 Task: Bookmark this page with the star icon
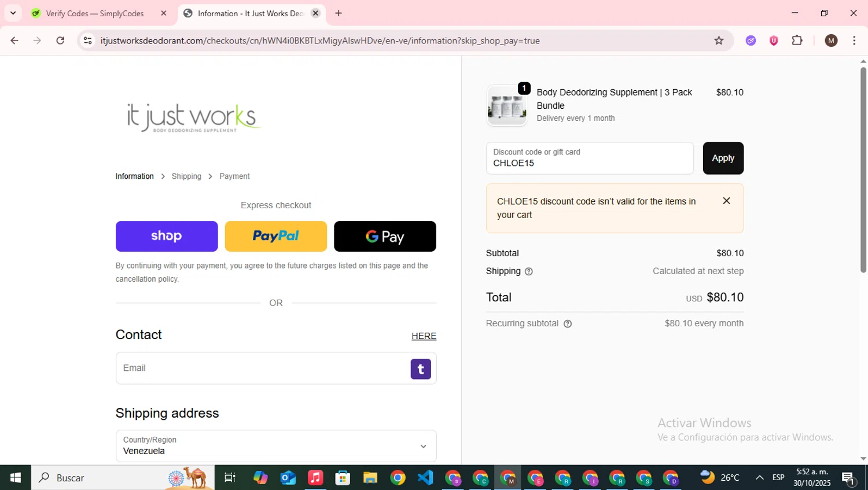719,40
